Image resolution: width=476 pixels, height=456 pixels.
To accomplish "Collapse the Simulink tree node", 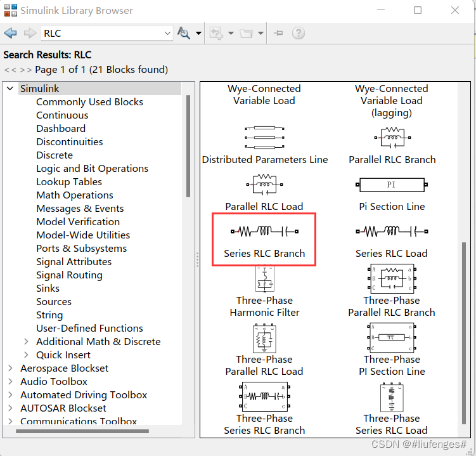I will coord(10,88).
